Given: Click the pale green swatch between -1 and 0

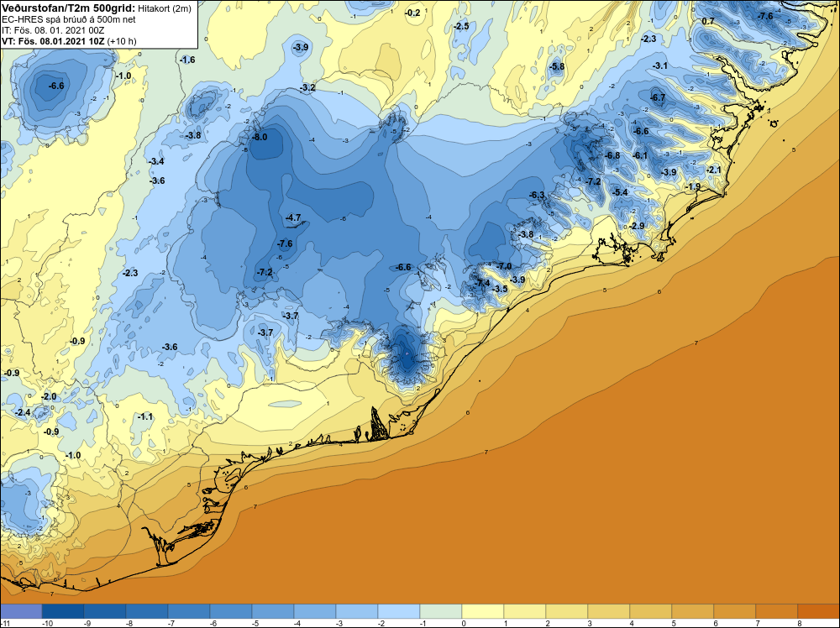Looking at the screenshot, I should pos(441,611).
